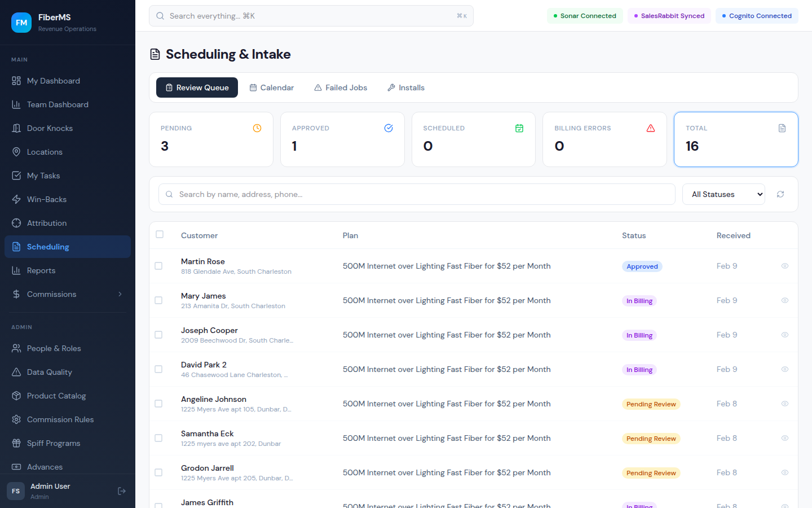The image size is (812, 508).
Task: Click the Locations pin icon in sidebar
Action: [x=16, y=152]
